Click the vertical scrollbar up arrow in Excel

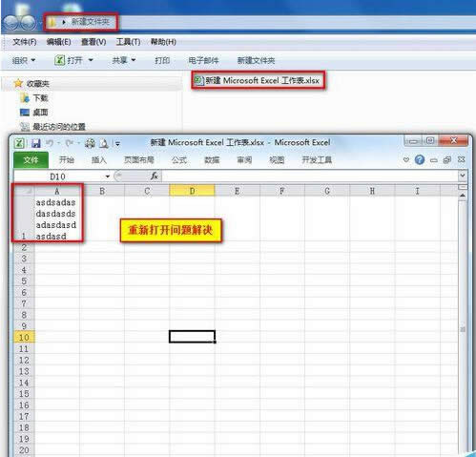tap(463, 196)
